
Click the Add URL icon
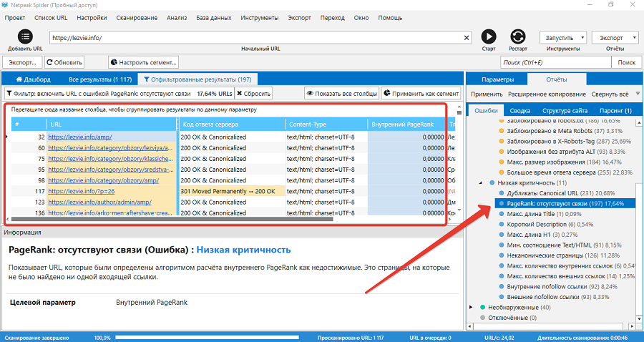[x=25, y=36]
